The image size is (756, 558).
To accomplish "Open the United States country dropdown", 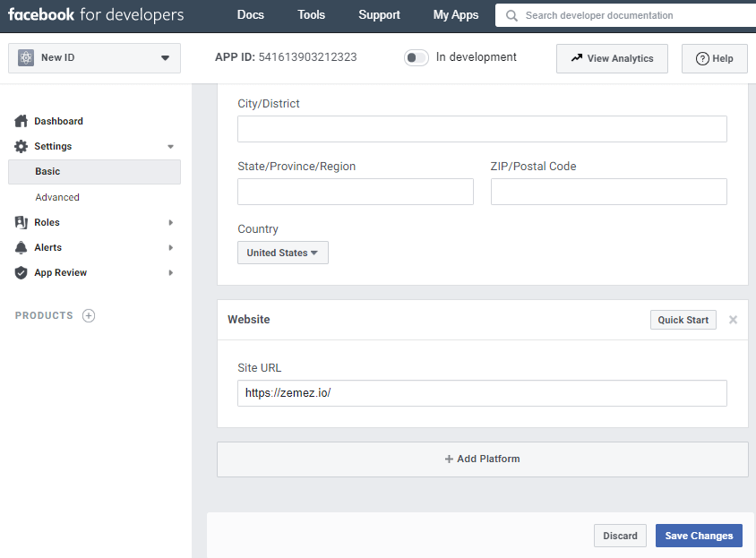I will coord(283,253).
